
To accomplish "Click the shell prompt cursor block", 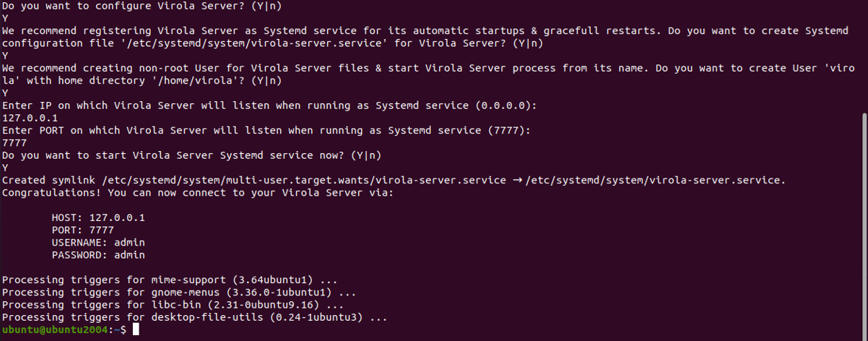I will (136, 329).
